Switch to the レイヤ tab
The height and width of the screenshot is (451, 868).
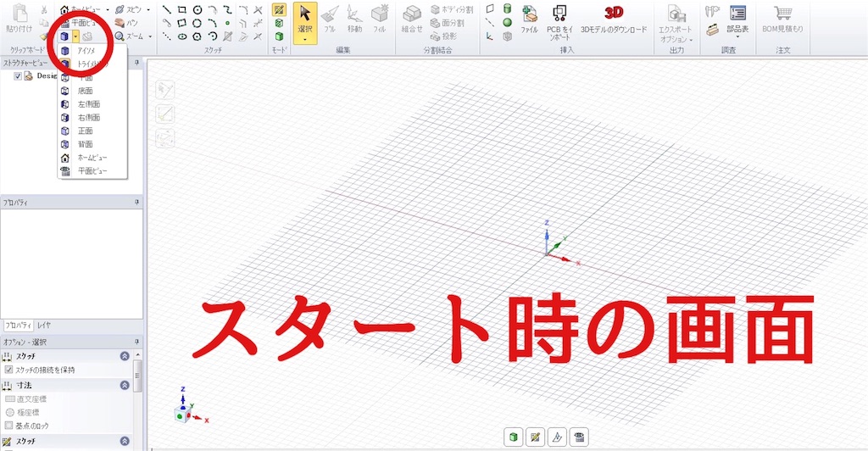44,326
